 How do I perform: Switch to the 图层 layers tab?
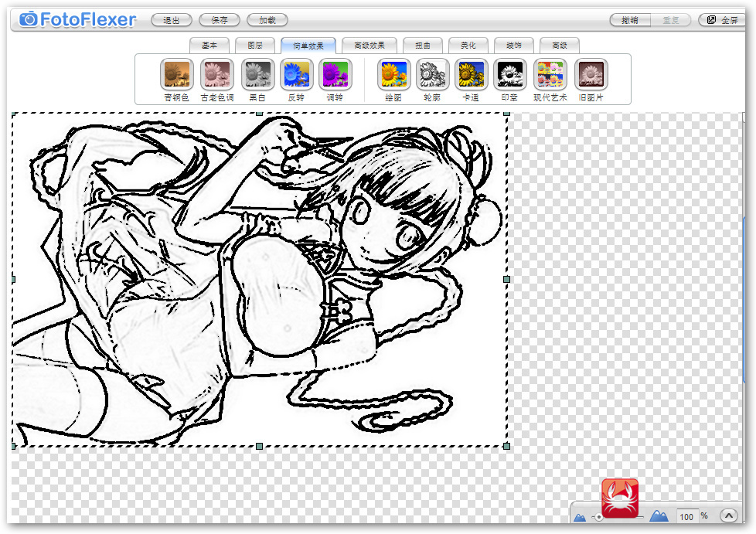pos(255,46)
